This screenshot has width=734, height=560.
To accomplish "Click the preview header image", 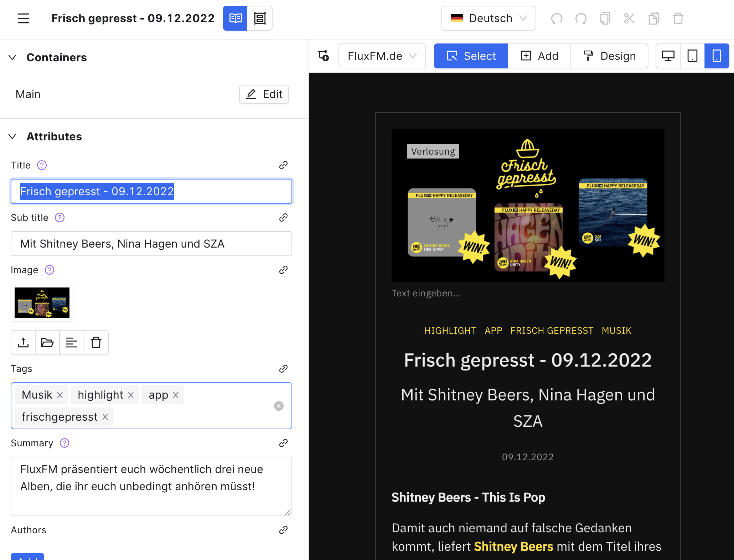I will coord(528,205).
